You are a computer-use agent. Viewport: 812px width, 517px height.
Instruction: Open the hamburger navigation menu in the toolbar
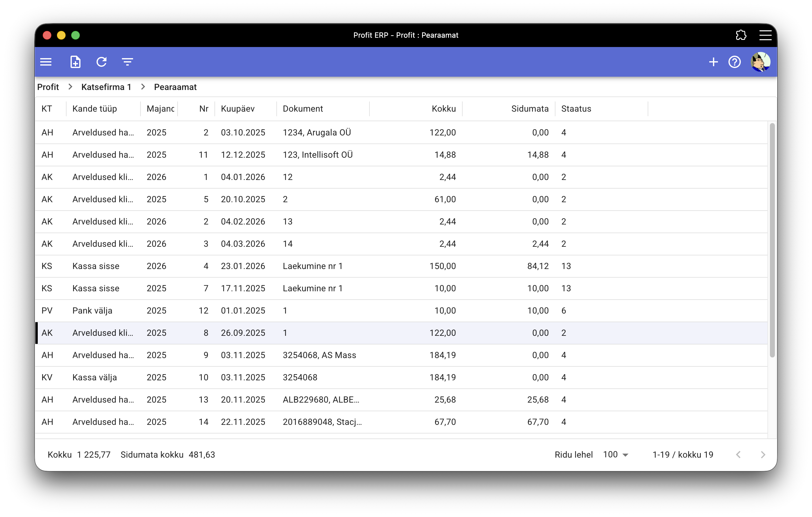pyautogui.click(x=46, y=62)
